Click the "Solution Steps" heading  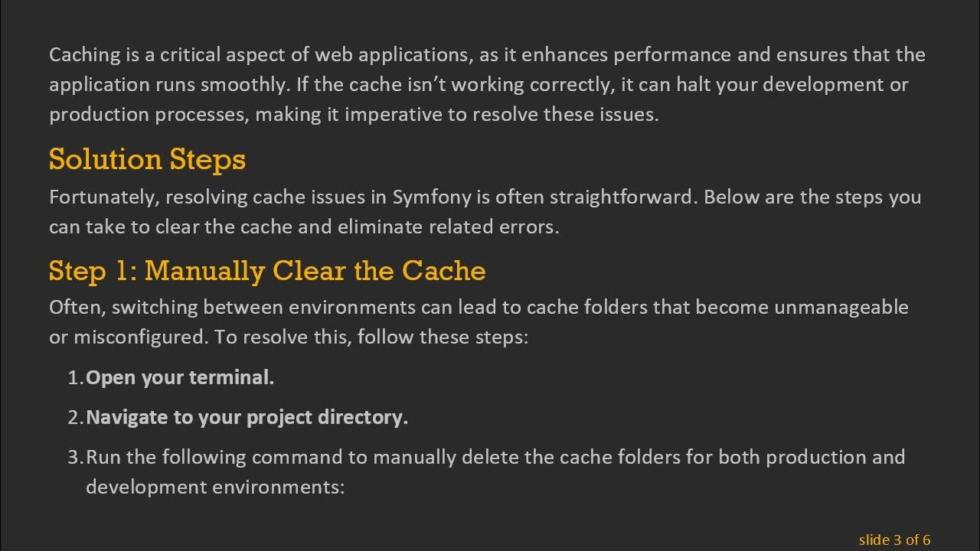coord(147,160)
